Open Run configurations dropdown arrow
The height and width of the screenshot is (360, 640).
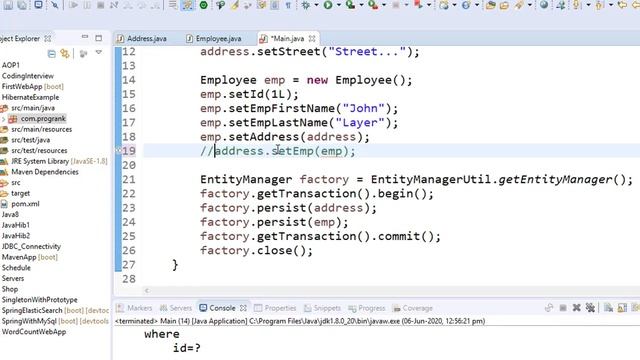coord(338,5)
